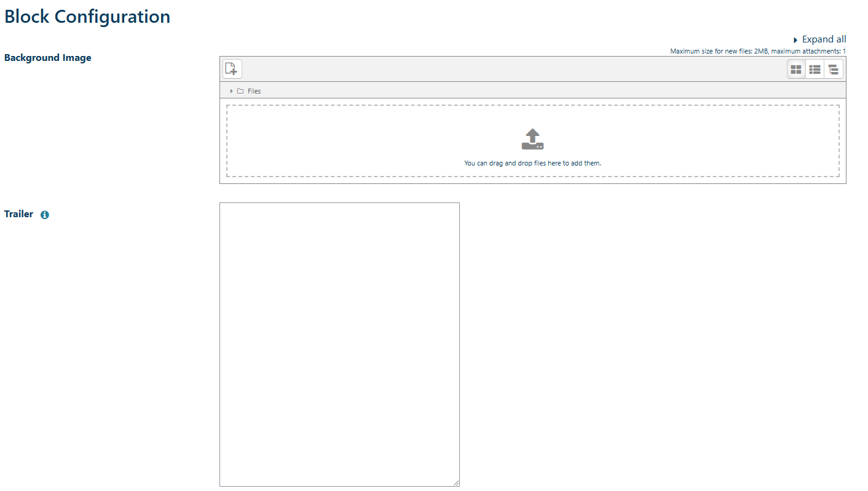Click the upload arrow in the drop zone
The image size is (868, 491).
point(532,140)
